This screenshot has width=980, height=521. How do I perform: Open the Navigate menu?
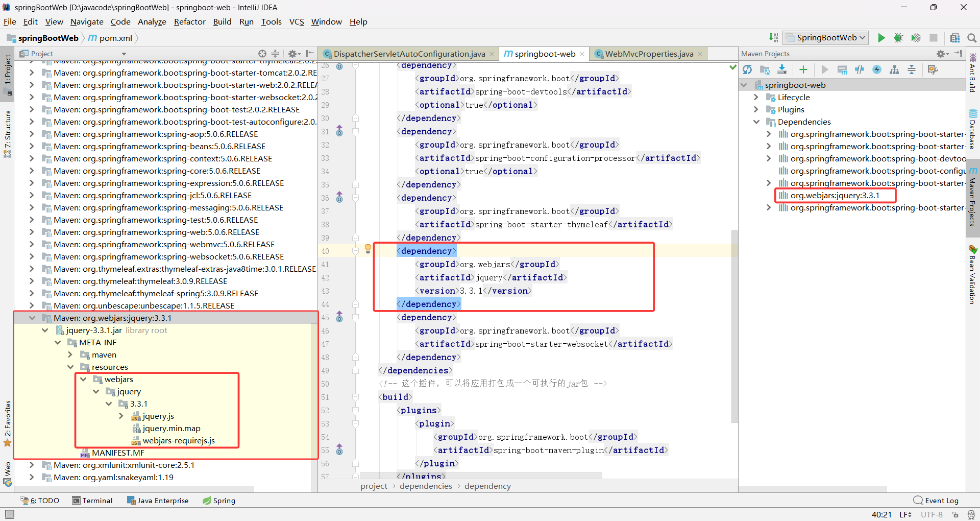tap(87, 21)
